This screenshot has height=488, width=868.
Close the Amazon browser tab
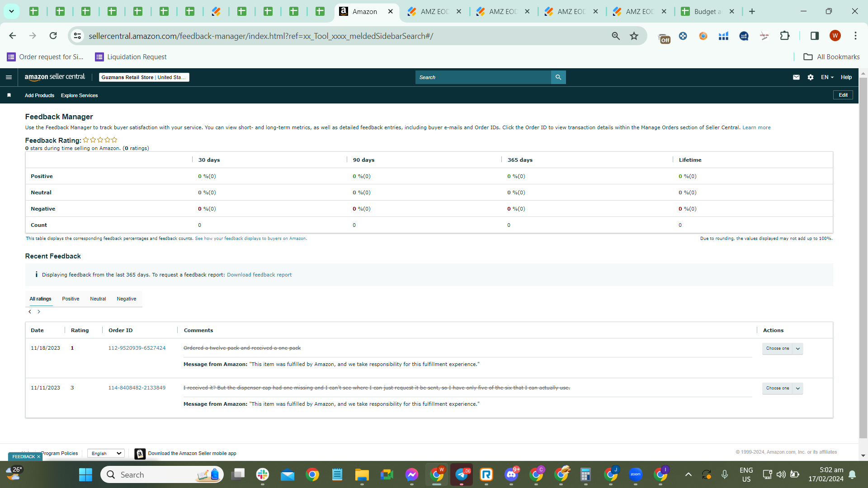[x=391, y=11]
